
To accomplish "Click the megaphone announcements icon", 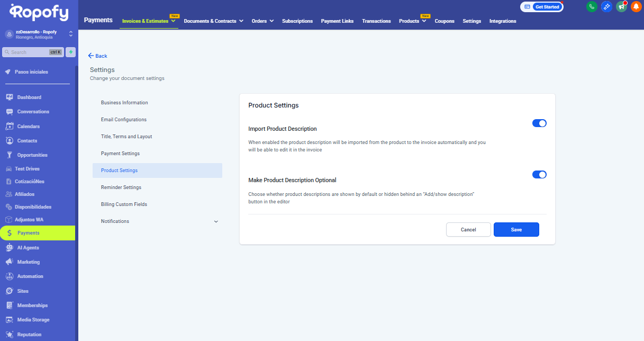I will (x=621, y=7).
